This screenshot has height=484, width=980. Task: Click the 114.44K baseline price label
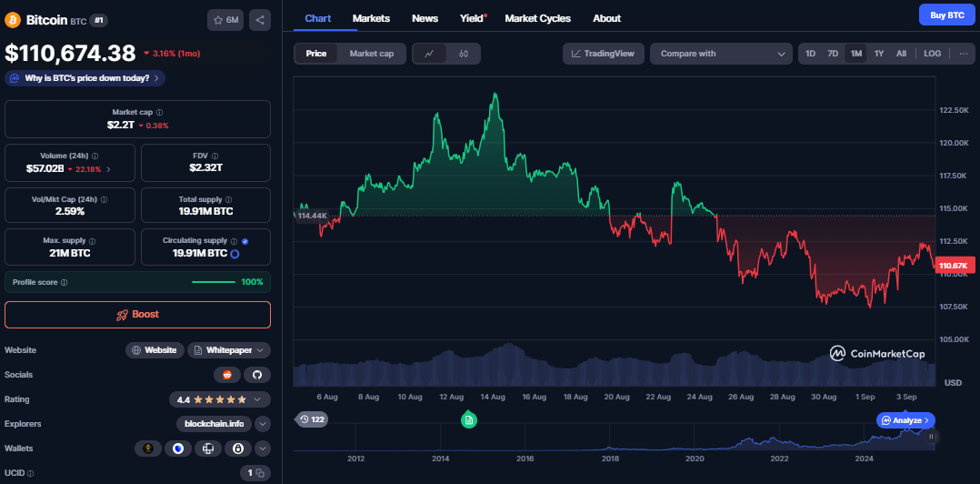point(311,216)
